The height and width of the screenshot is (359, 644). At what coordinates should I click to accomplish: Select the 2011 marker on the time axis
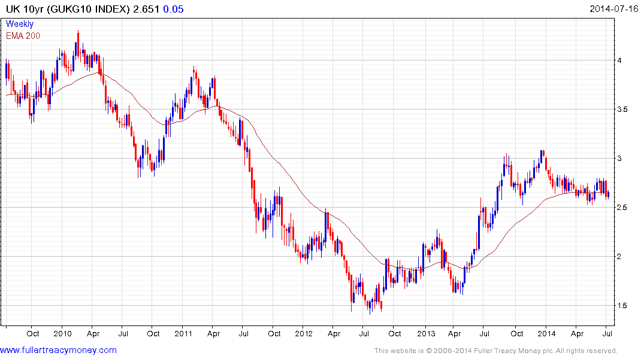click(x=183, y=333)
